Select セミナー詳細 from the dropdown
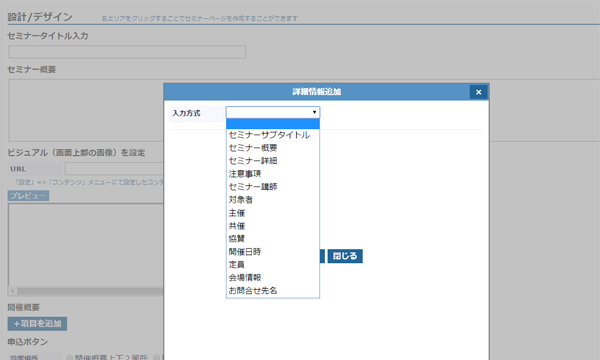Image resolution: width=600 pixels, height=360 pixels. tap(273, 161)
